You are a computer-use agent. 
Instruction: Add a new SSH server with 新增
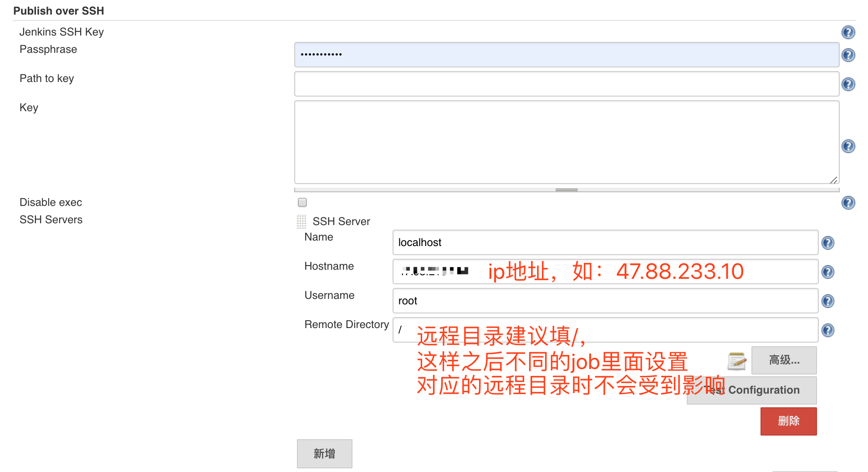(x=324, y=453)
